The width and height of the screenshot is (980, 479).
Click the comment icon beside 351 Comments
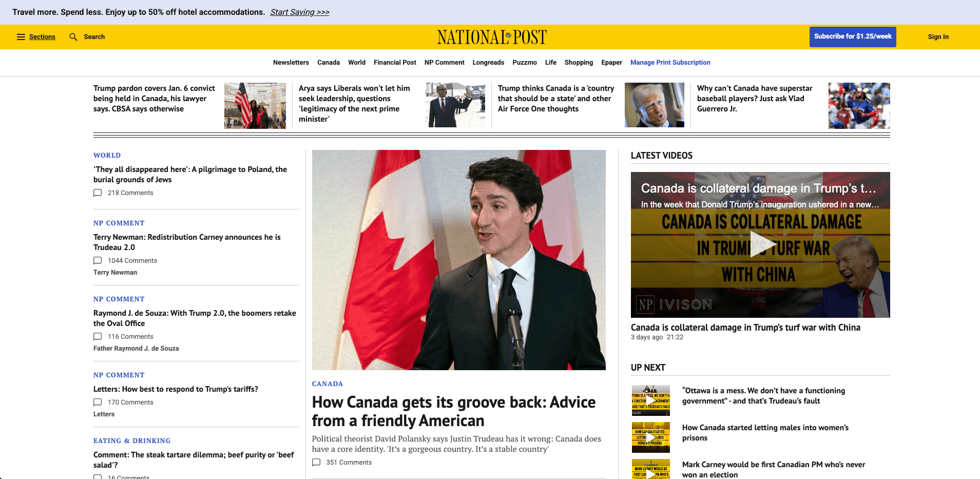coord(316,463)
